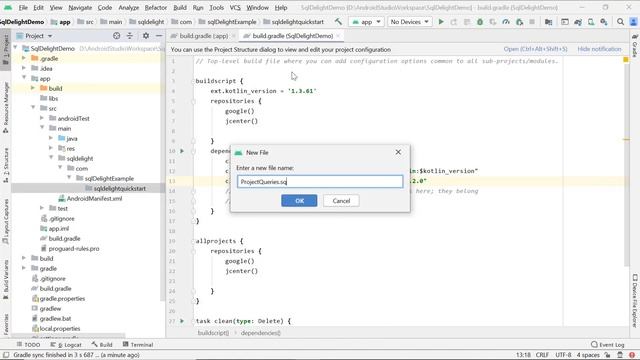Click 4 spaces indent in status bar
The width and height of the screenshot is (640, 360).
point(588,355)
